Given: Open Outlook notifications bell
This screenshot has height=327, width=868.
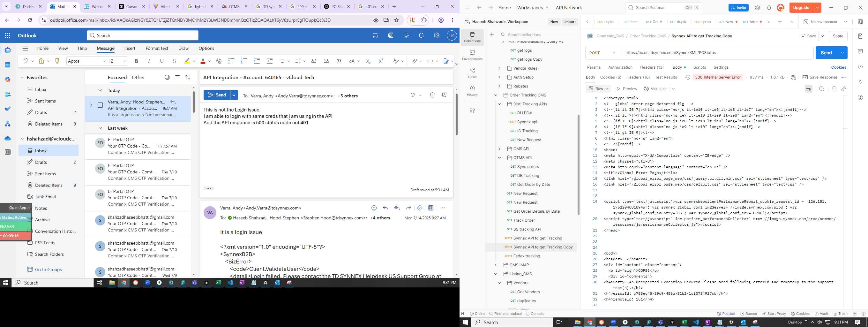Looking at the screenshot, I should click(x=421, y=35).
